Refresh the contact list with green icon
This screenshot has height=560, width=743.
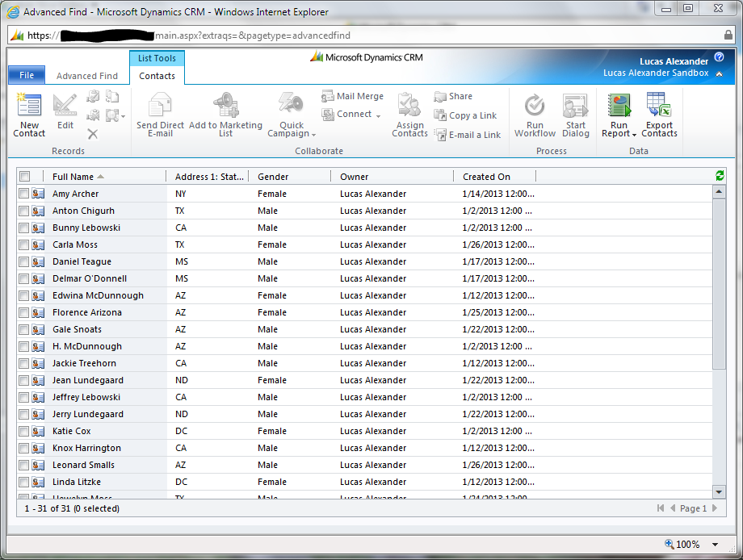[x=720, y=176]
